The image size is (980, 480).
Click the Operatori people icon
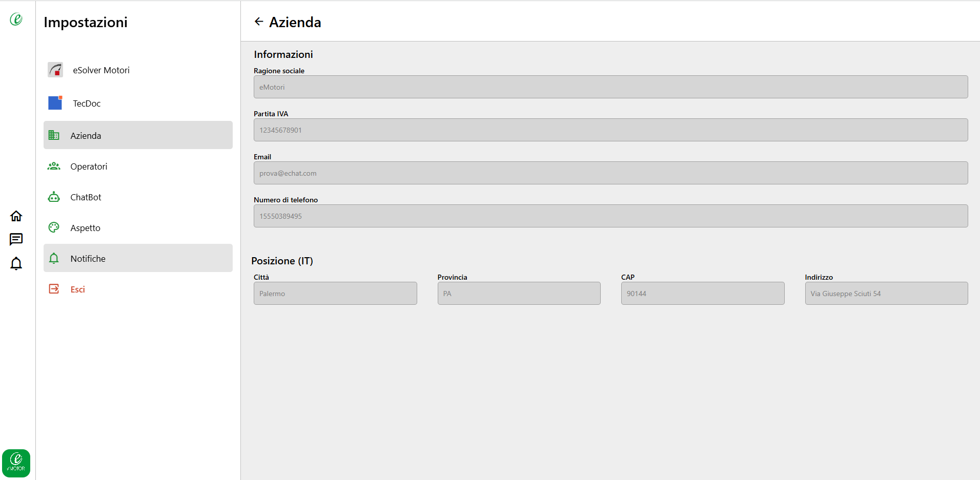pyautogui.click(x=54, y=166)
